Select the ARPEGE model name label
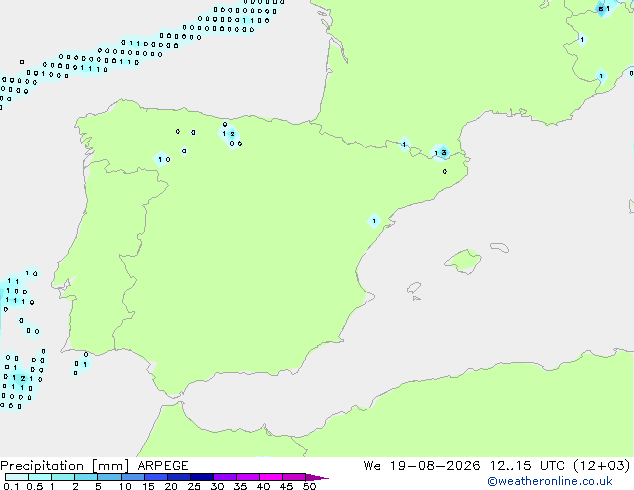 click(163, 466)
